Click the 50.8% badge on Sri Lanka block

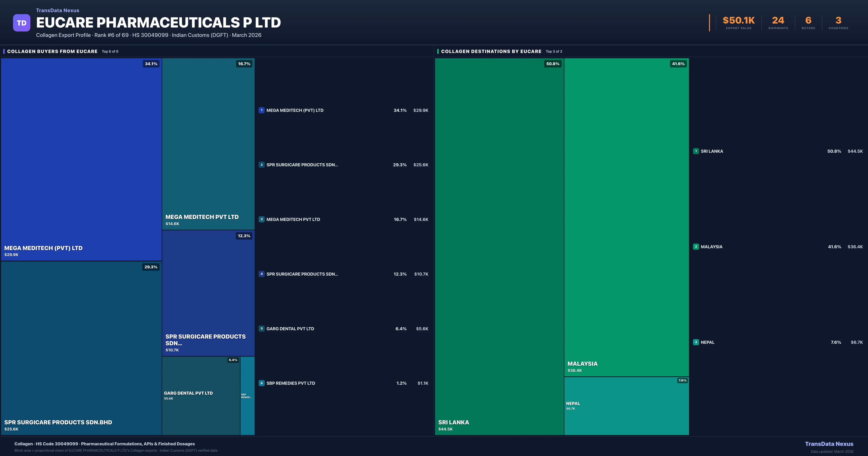pos(553,64)
